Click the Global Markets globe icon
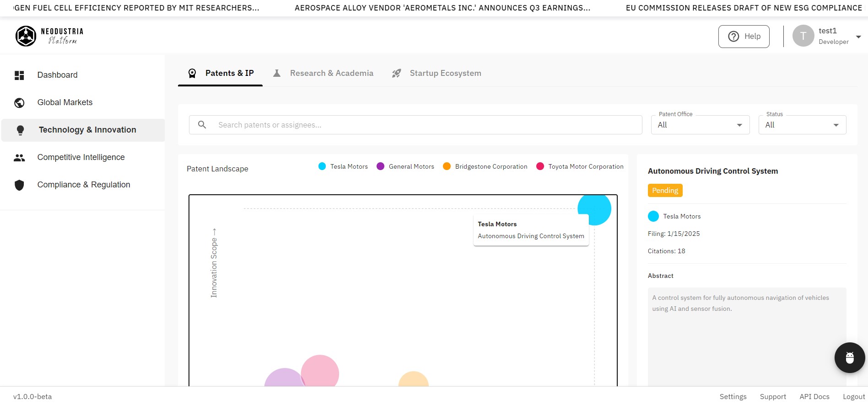868x405 pixels. (19, 103)
